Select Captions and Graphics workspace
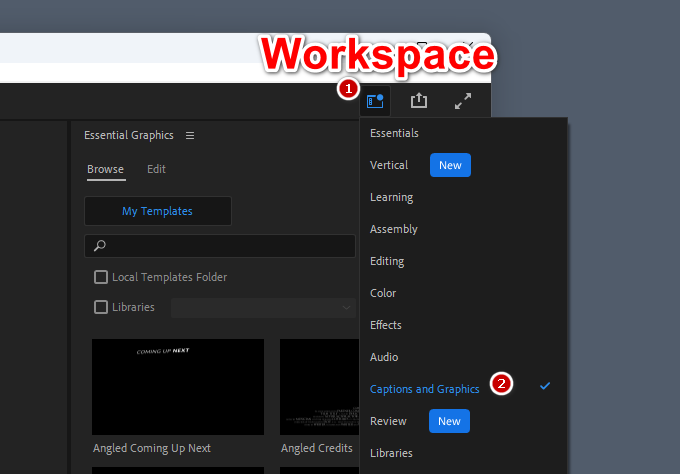 coord(424,389)
